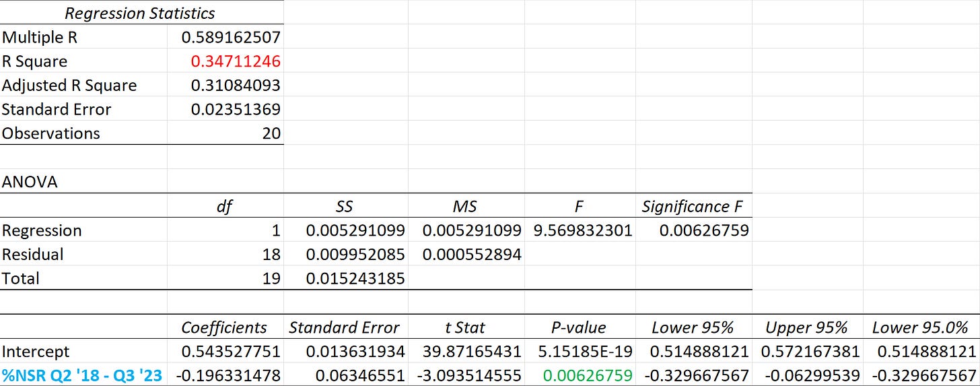Screen dimensions: 980x386
Task: Select the F value 9.569832301
Action: click(582, 230)
